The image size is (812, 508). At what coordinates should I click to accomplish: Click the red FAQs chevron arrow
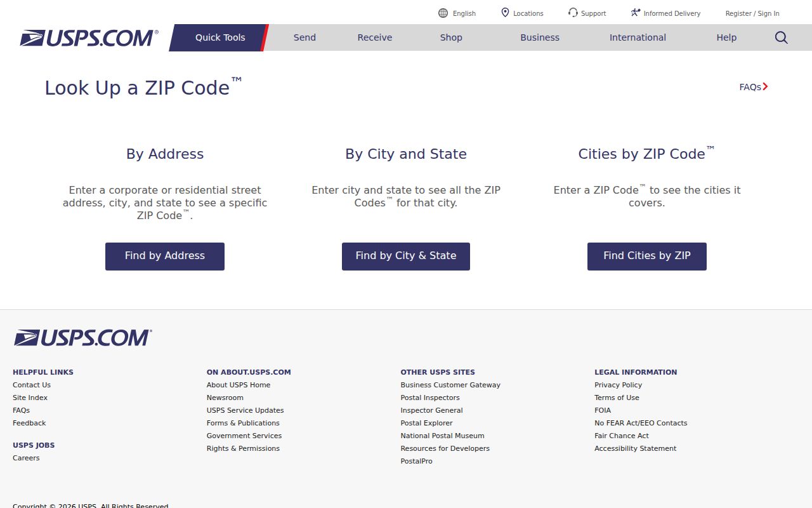tap(766, 87)
